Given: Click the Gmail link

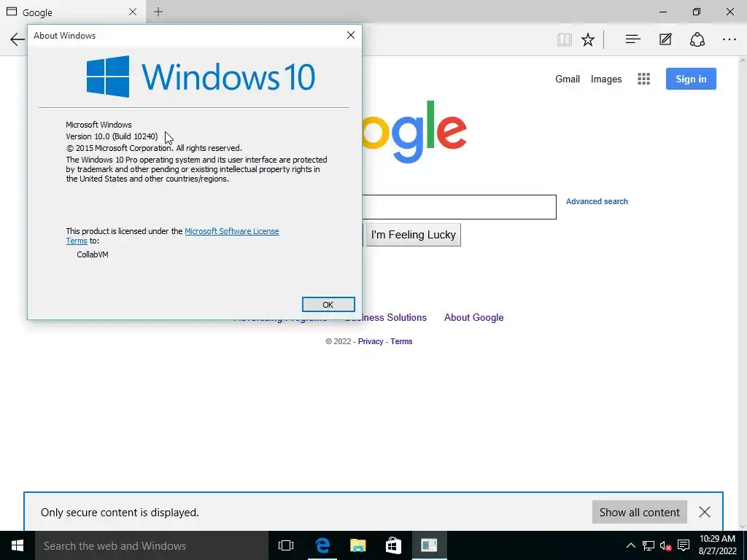Looking at the screenshot, I should point(568,79).
